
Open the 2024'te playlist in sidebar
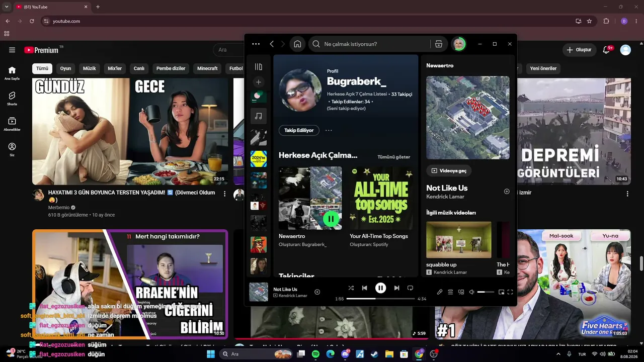point(259,159)
